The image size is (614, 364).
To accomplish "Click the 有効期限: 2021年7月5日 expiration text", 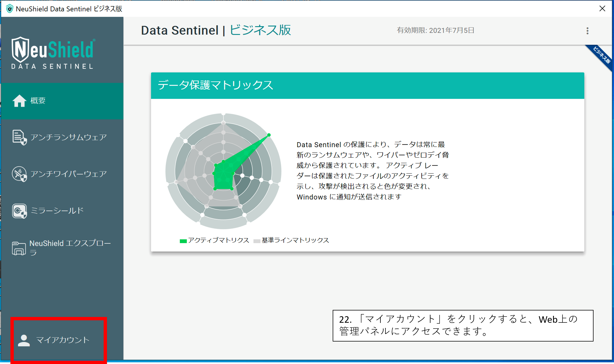I will 436,30.
